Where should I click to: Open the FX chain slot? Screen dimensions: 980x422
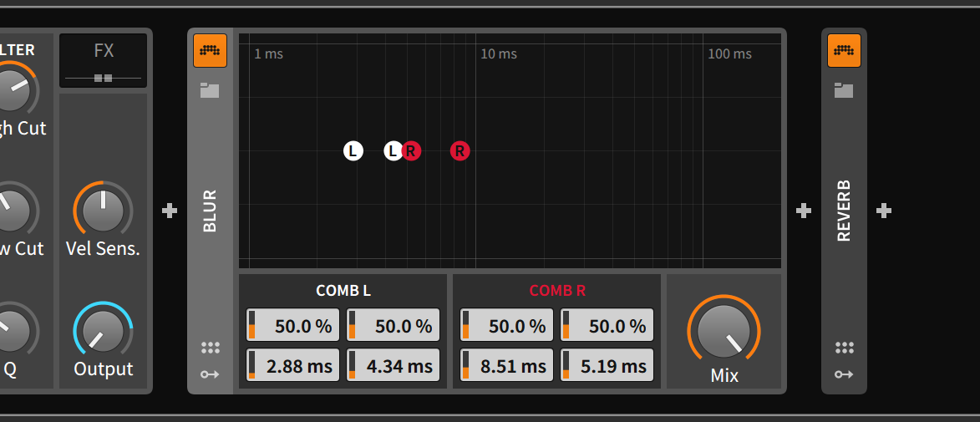(x=103, y=61)
